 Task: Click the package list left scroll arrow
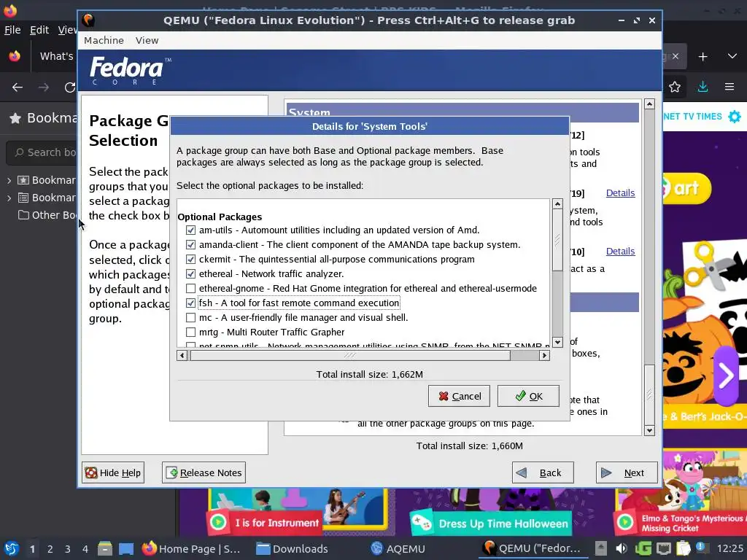(182, 355)
